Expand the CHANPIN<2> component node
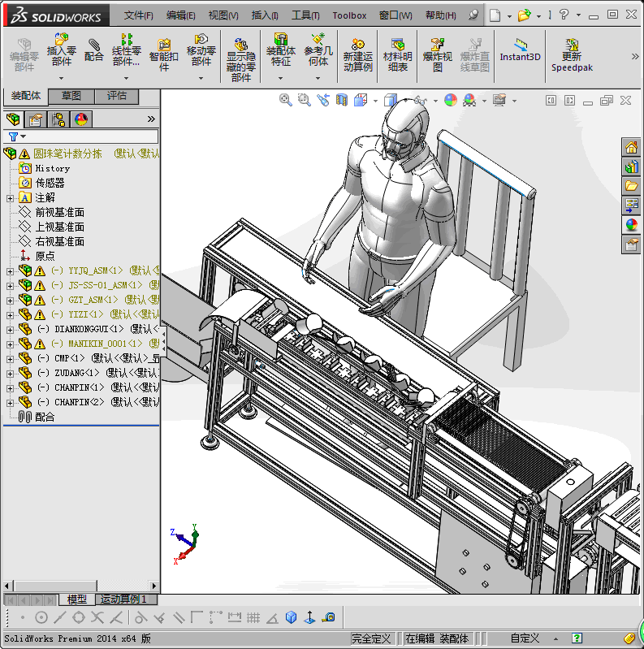 pyautogui.click(x=10, y=403)
